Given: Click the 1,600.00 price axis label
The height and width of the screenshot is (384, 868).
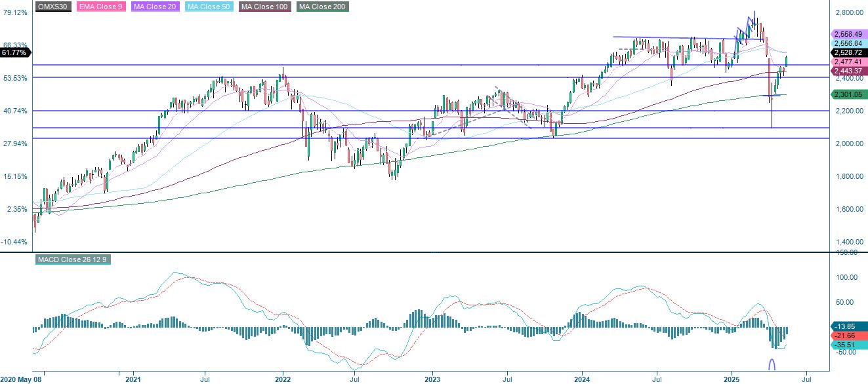Looking at the screenshot, I should (x=848, y=209).
